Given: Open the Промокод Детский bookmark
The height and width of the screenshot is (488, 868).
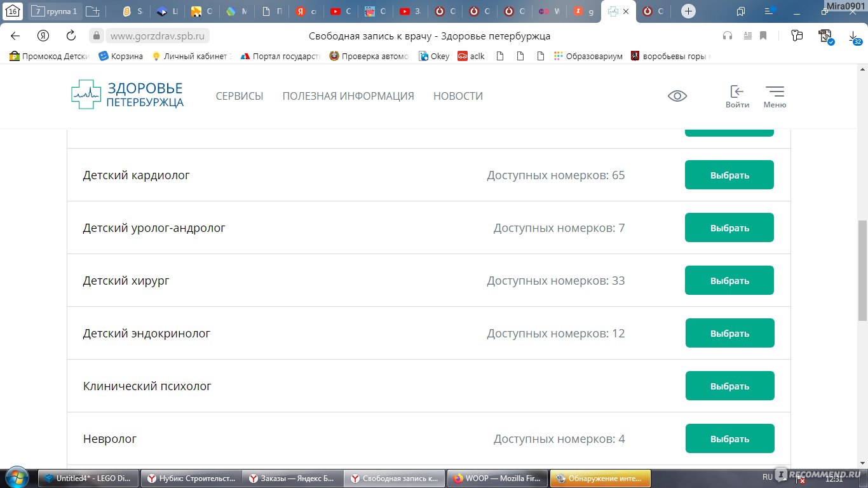Looking at the screenshot, I should [x=50, y=56].
